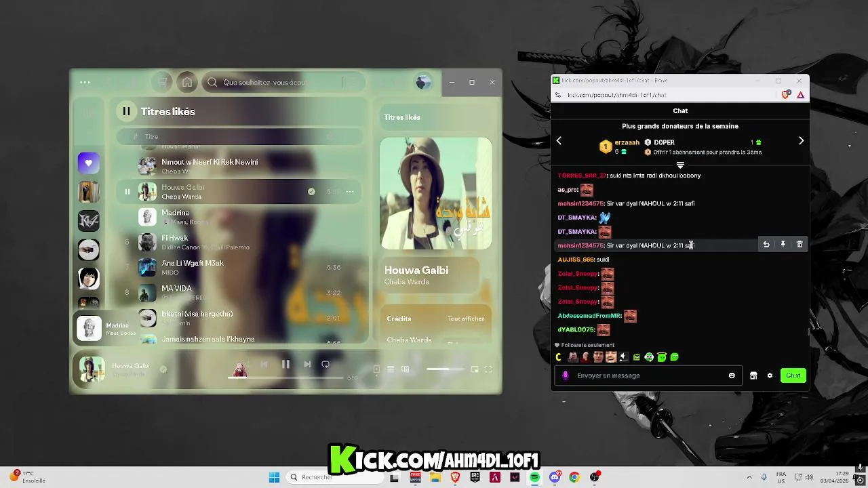Screen dimensions: 868x488
Task: Open the chat identity badge beside the input
Action: pyautogui.click(x=566, y=375)
